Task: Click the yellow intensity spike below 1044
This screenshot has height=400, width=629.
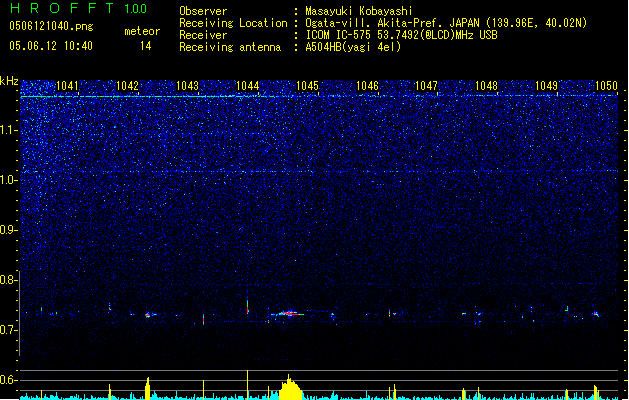Action: 248,385
